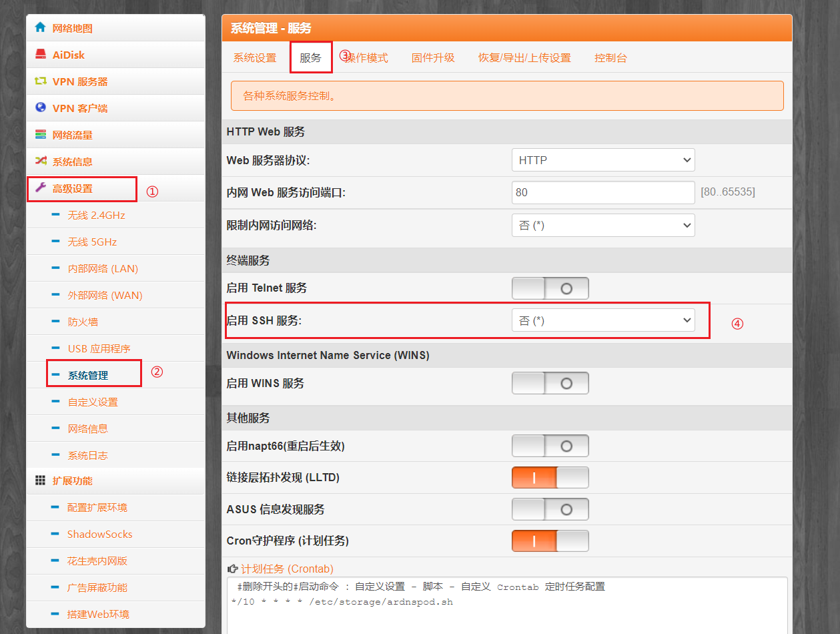
Task: View 系统信息 system information
Action: click(x=60, y=161)
